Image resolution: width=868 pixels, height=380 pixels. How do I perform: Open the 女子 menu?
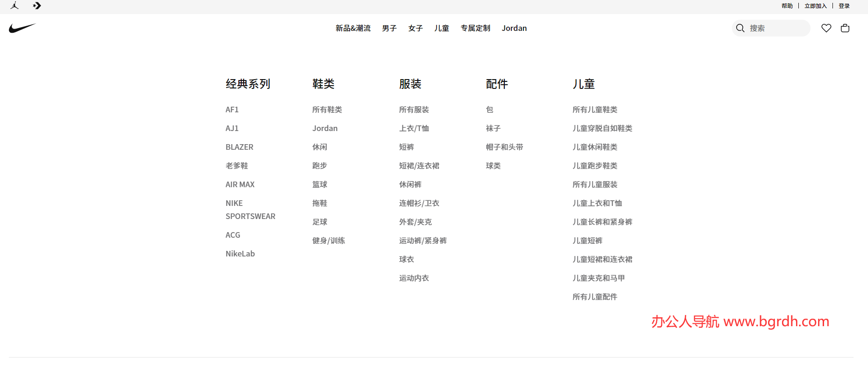point(416,28)
